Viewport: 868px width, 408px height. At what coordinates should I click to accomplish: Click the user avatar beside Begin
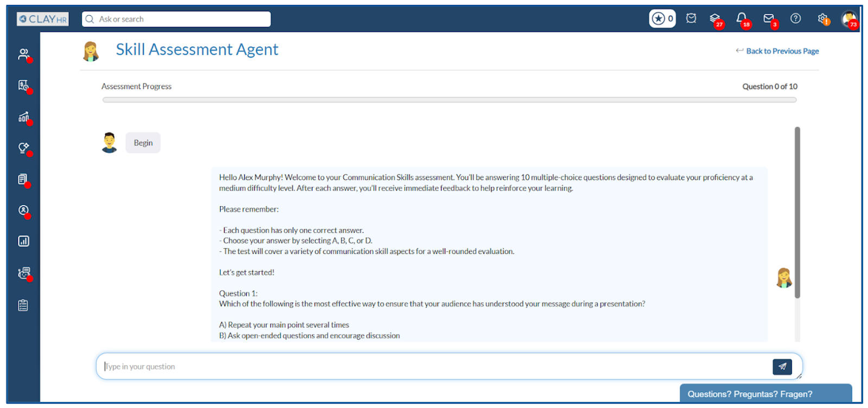tap(110, 143)
